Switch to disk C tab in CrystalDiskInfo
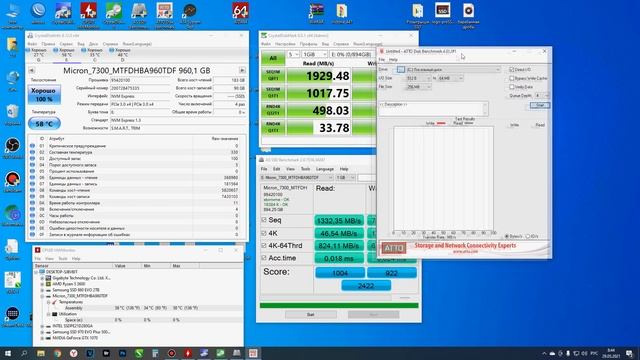Viewport: 640px width, 360px height. click(94, 55)
